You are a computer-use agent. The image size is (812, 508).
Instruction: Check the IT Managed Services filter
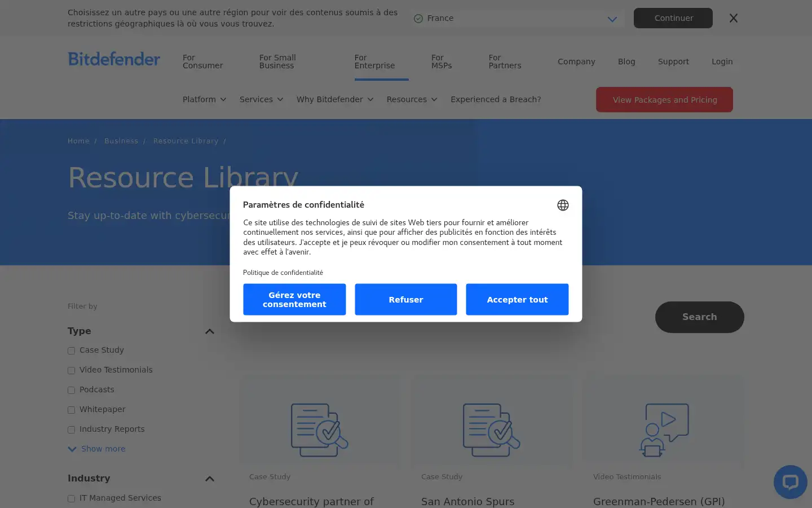pyautogui.click(x=72, y=498)
